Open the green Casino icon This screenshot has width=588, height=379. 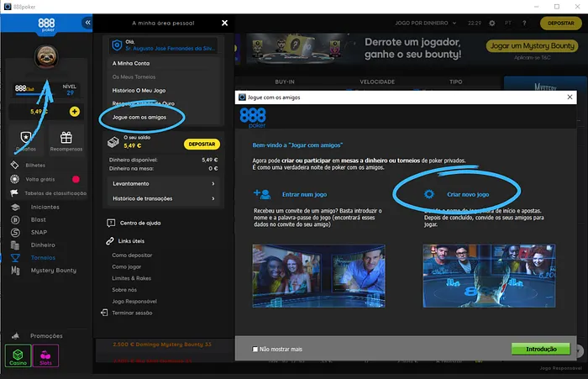coord(18,355)
